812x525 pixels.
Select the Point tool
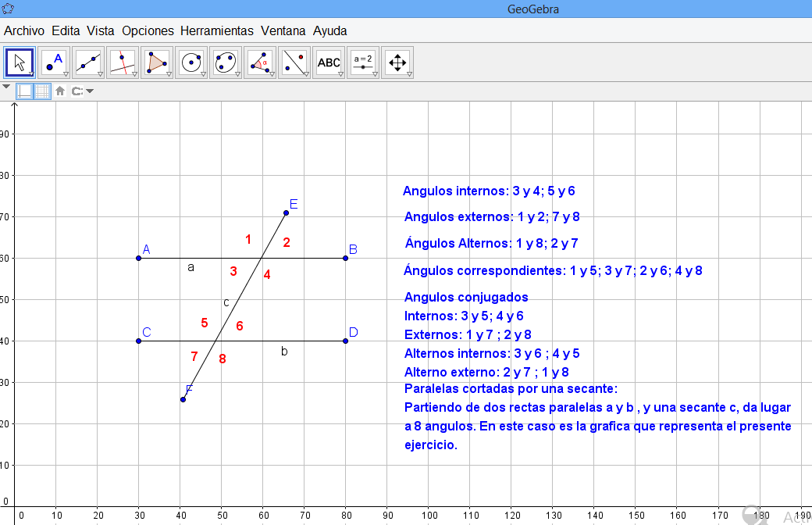(53, 62)
